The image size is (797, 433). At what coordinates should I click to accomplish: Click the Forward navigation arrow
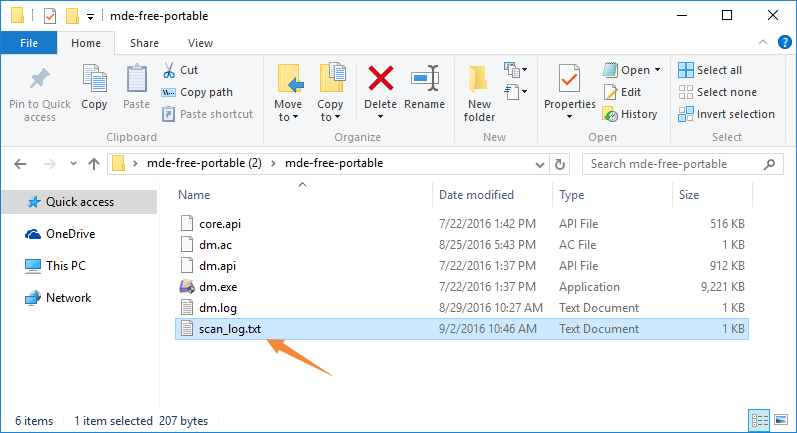[49, 164]
